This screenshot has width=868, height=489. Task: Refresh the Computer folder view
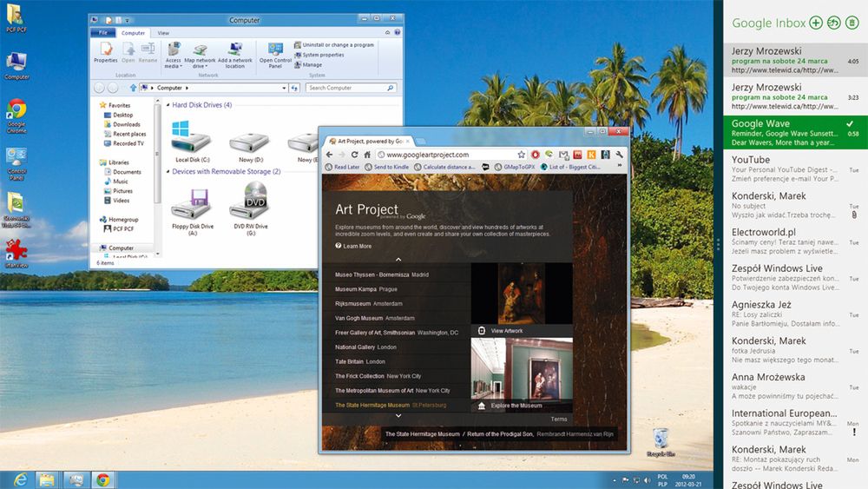[294, 88]
